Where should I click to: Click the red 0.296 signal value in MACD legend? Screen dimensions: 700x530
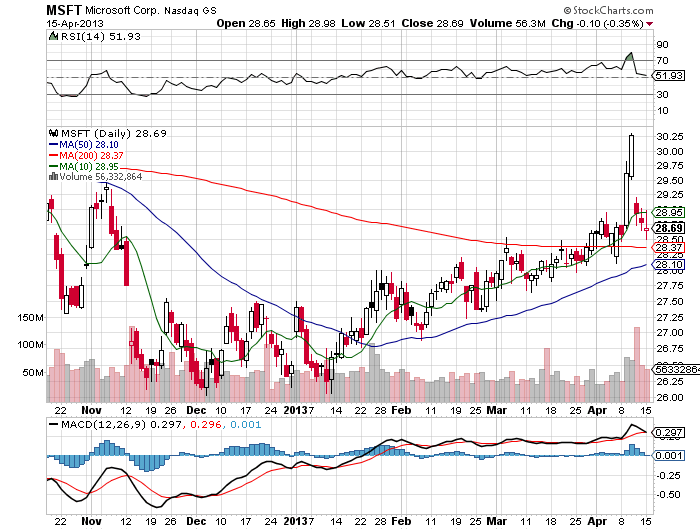[x=206, y=424]
